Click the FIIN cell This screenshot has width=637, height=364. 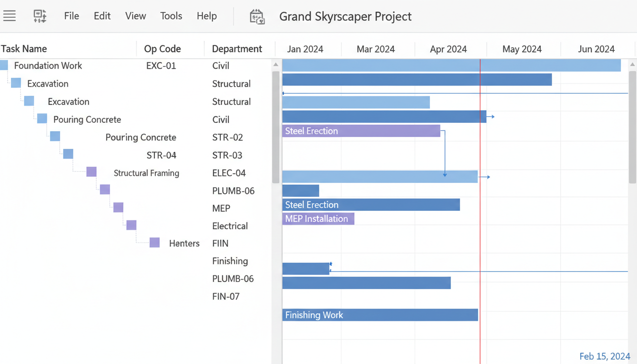click(x=220, y=244)
